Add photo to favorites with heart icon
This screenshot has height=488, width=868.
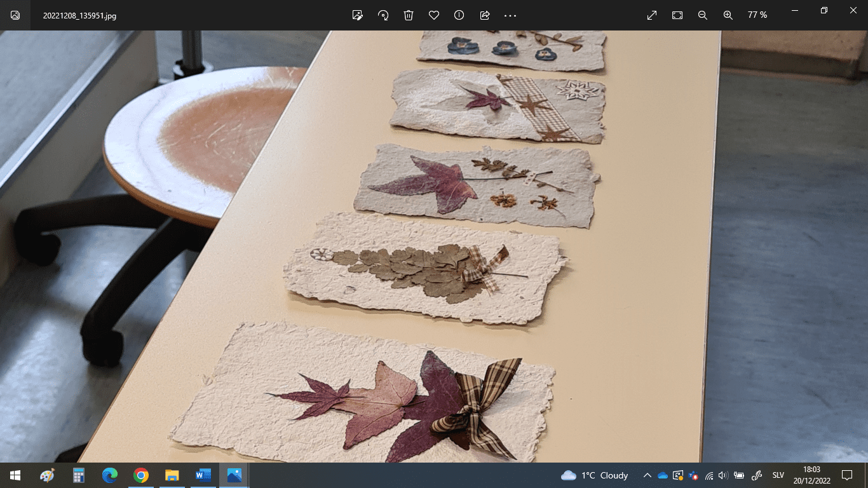(434, 15)
